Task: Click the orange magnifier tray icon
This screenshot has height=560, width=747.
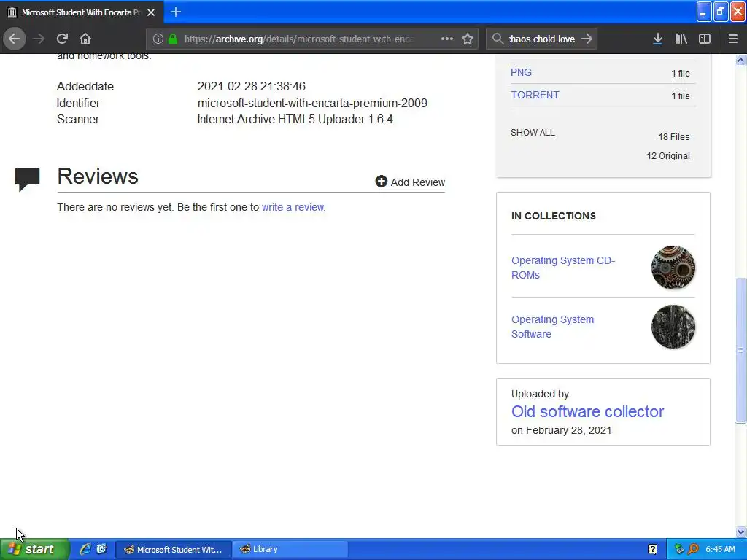Action: coord(693,549)
